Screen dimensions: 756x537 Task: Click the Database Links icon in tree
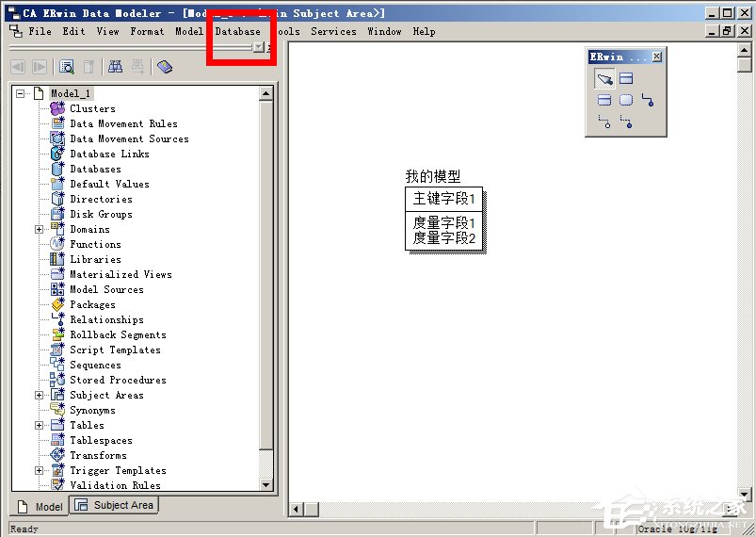coord(57,154)
